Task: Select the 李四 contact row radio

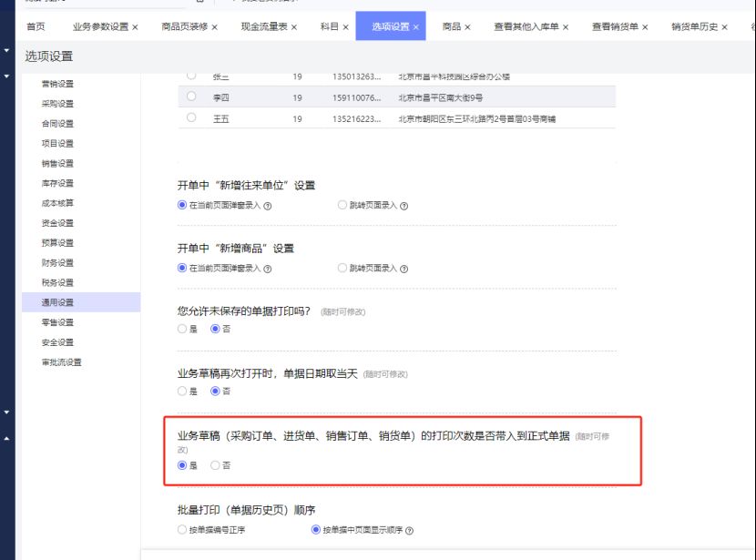Action: coord(191,97)
